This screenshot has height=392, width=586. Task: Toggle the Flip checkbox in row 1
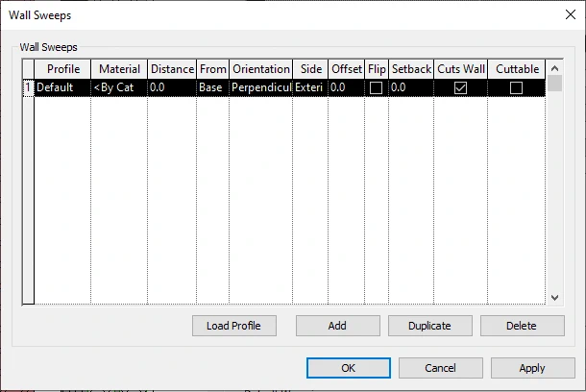(x=377, y=87)
